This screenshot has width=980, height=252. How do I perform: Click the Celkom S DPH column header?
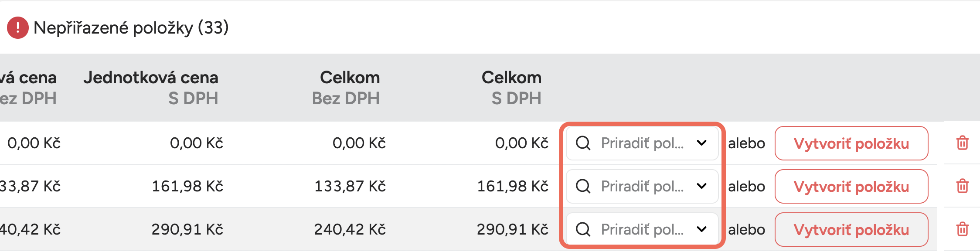point(512,88)
